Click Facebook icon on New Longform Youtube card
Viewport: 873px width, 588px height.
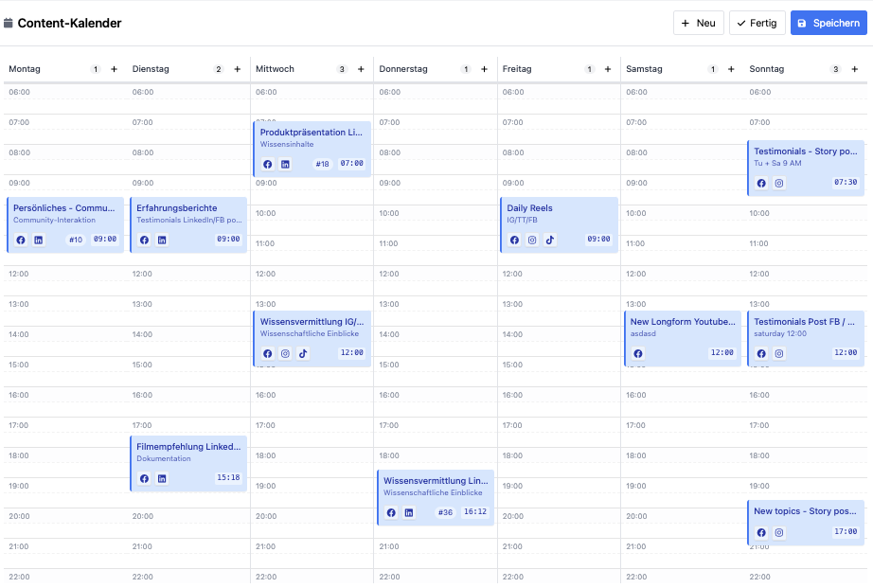point(638,353)
